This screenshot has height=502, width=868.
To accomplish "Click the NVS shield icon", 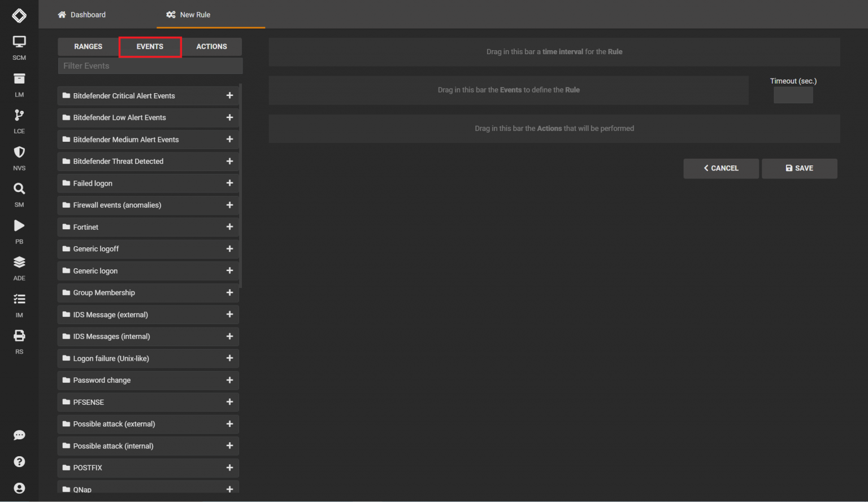I will (x=19, y=152).
